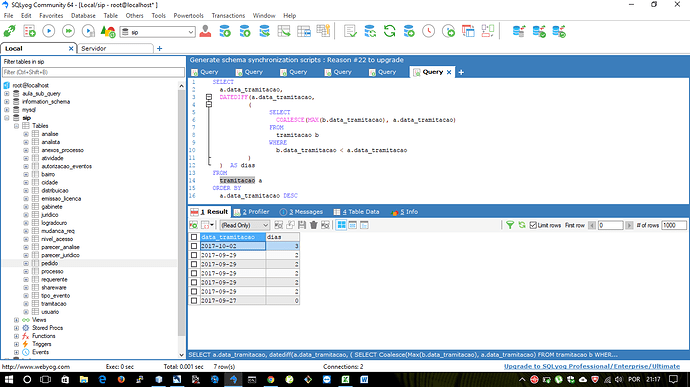
Task: Execute all queries with the double-arrow play icon
Action: coord(68,31)
